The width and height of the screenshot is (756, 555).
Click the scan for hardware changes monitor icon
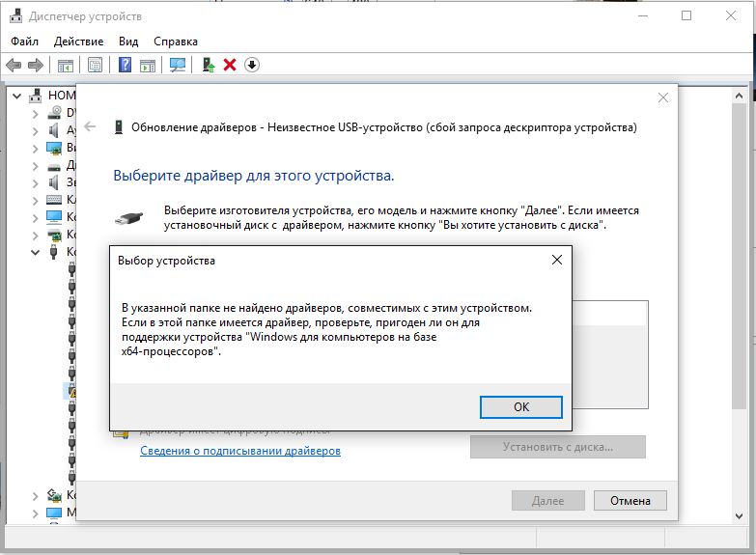pyautogui.click(x=178, y=65)
